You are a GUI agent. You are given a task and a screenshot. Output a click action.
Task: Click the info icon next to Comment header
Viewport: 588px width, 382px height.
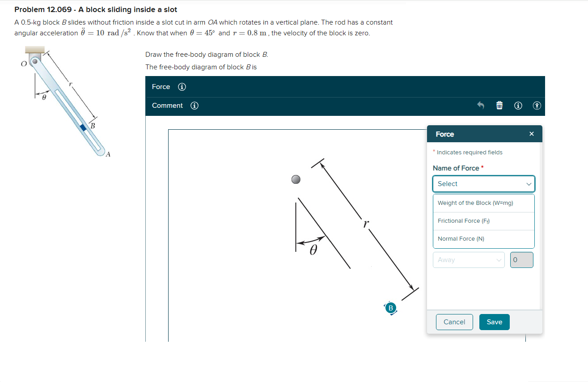click(x=194, y=106)
